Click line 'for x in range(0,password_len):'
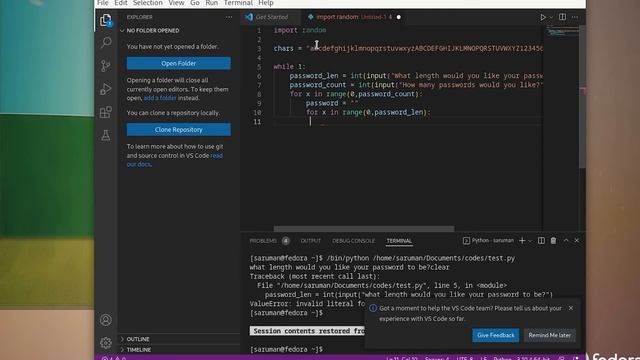The image size is (640, 360). pos(368,112)
